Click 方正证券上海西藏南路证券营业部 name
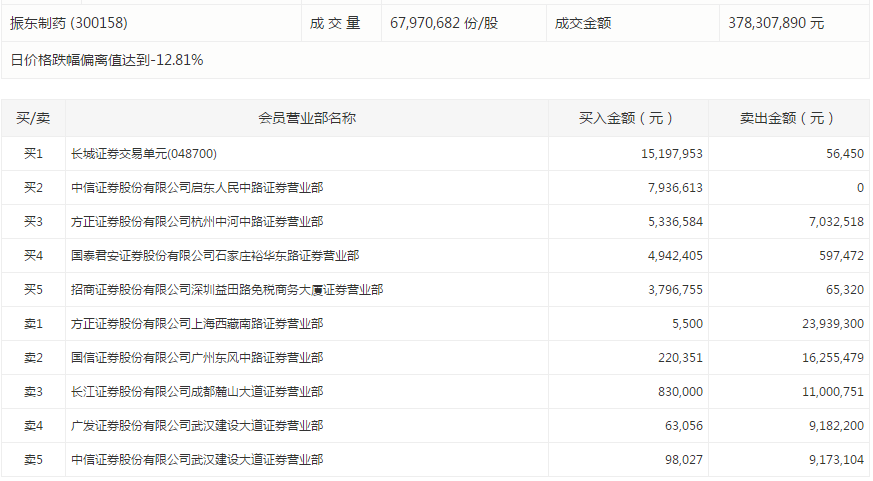Viewport: 873px width, 481px height. click(197, 323)
